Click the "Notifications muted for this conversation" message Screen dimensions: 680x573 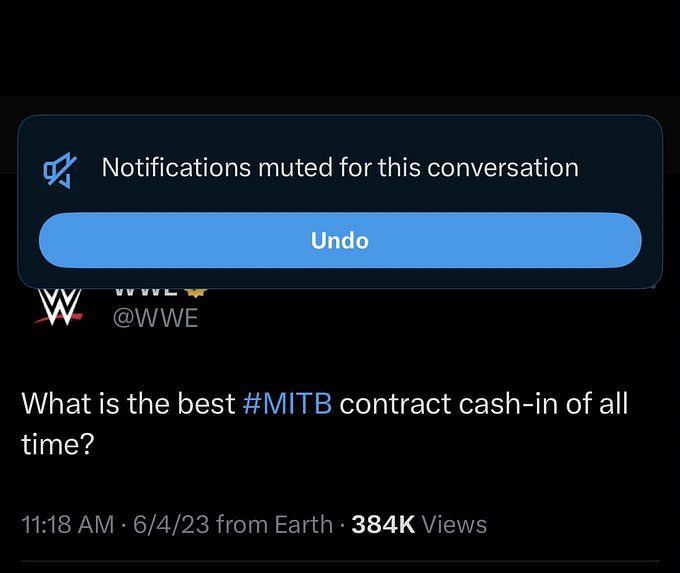click(340, 167)
